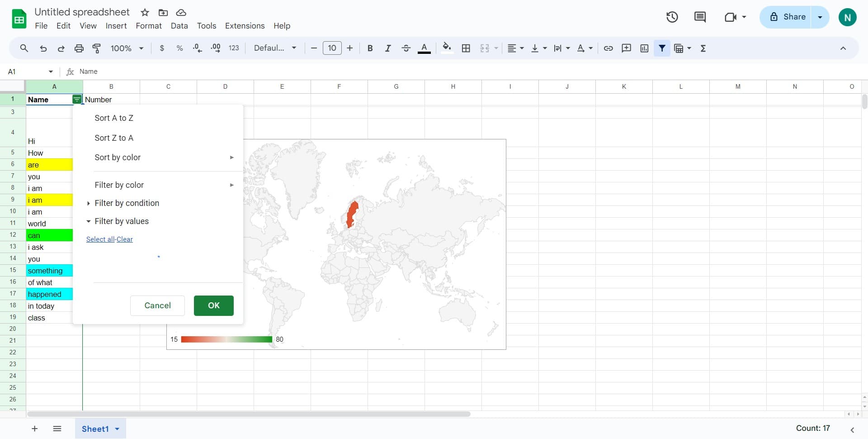Viewport: 868px width, 439px height.
Task: Open the Extensions menu
Action: 245,26
